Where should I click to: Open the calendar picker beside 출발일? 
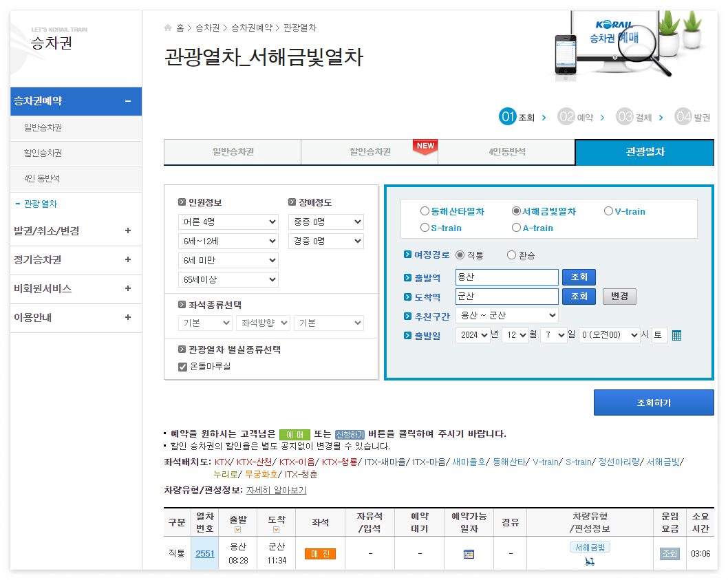click(x=676, y=335)
